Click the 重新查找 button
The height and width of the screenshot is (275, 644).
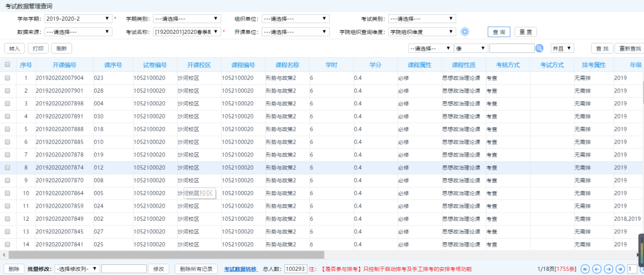click(x=629, y=48)
